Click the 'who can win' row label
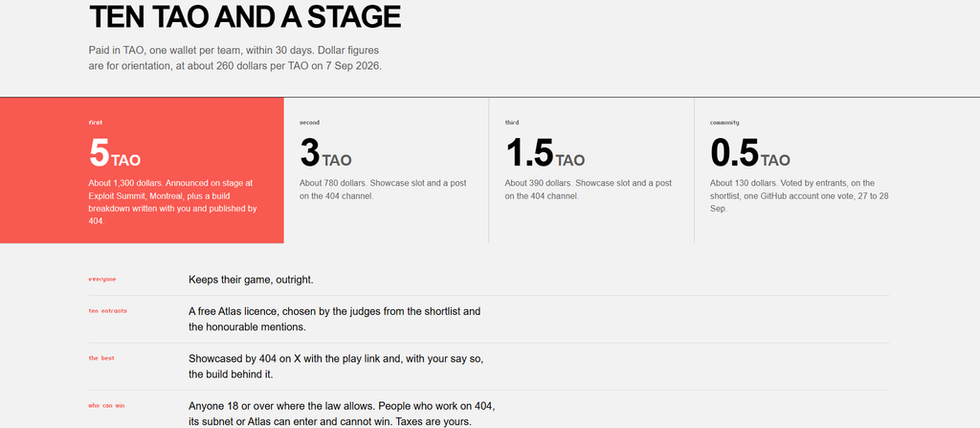The width and height of the screenshot is (980, 428). coord(106,405)
